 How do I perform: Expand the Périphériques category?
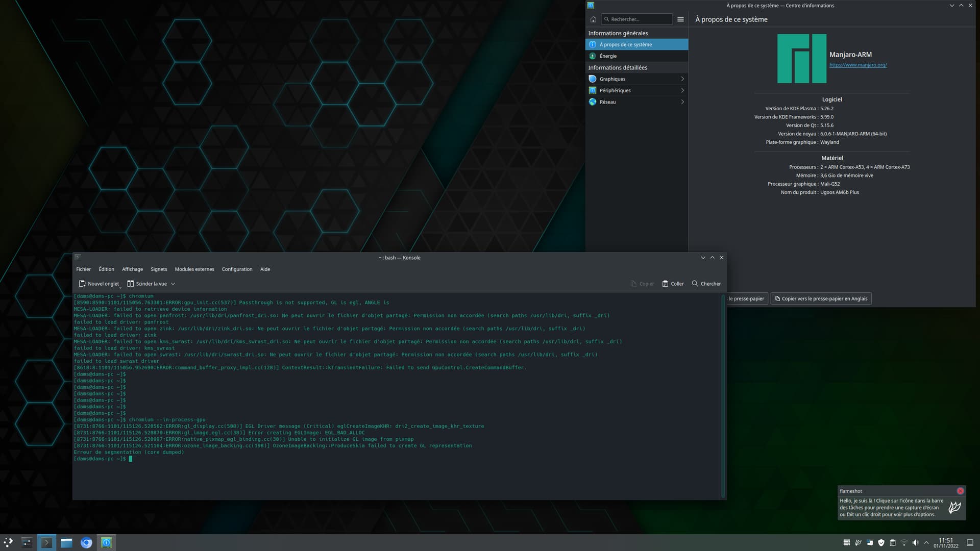pos(682,90)
